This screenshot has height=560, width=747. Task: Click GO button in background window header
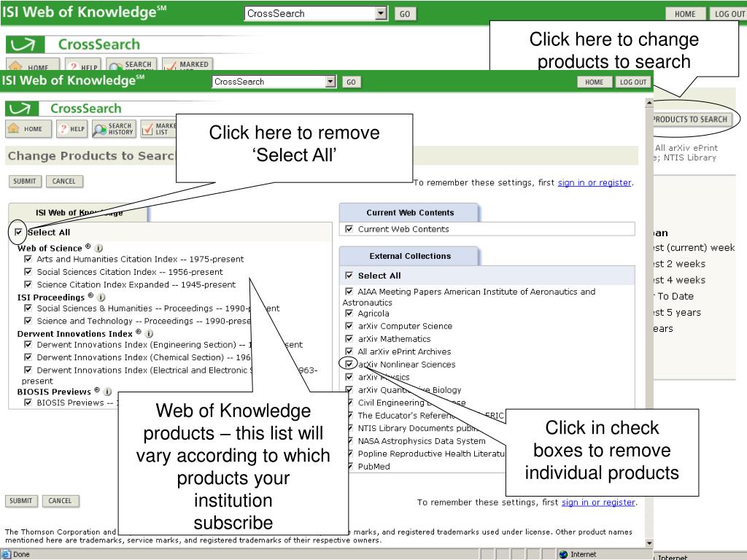[405, 14]
